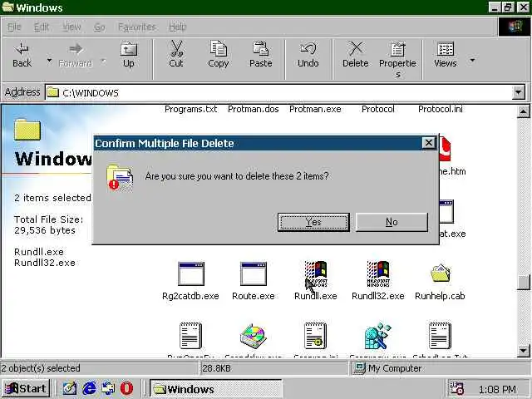Open the View menu

[71, 27]
